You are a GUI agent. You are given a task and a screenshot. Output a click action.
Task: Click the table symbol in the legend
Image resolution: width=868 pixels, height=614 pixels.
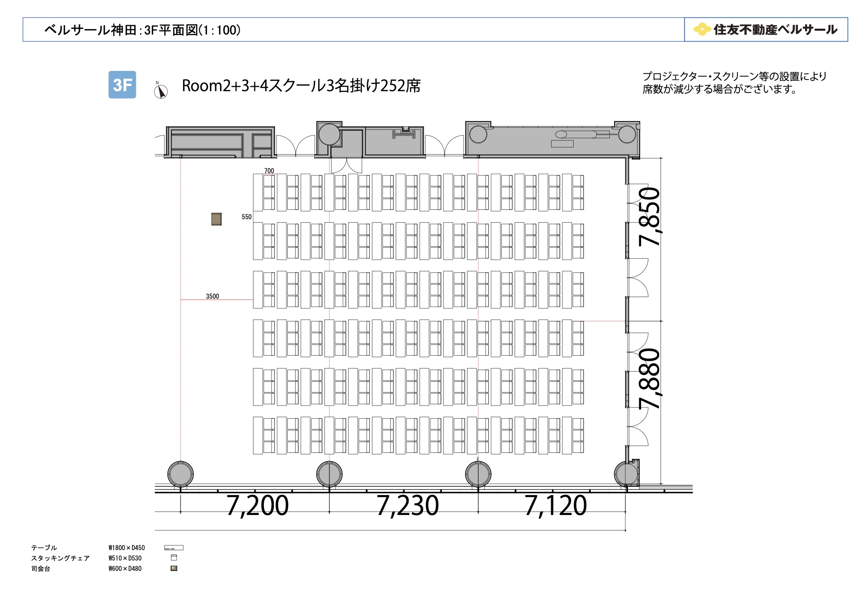click(x=174, y=548)
